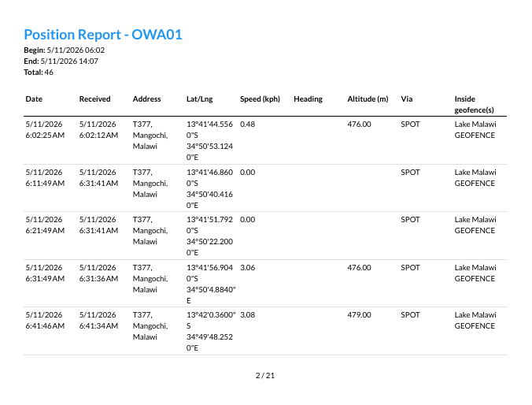Click coordinates 13°41'56.9040"S cell
Image resolution: width=532 pixels, height=405 pixels.
pyautogui.click(x=211, y=284)
